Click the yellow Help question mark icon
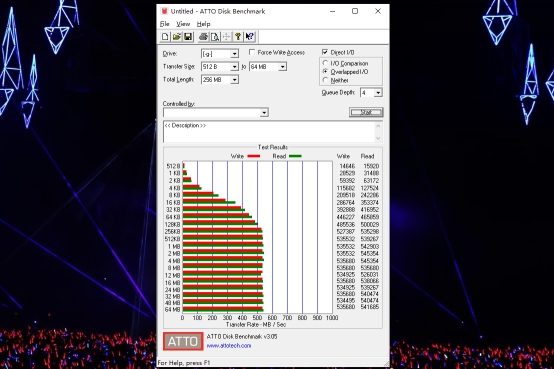The width and height of the screenshot is (554, 369). (238, 36)
